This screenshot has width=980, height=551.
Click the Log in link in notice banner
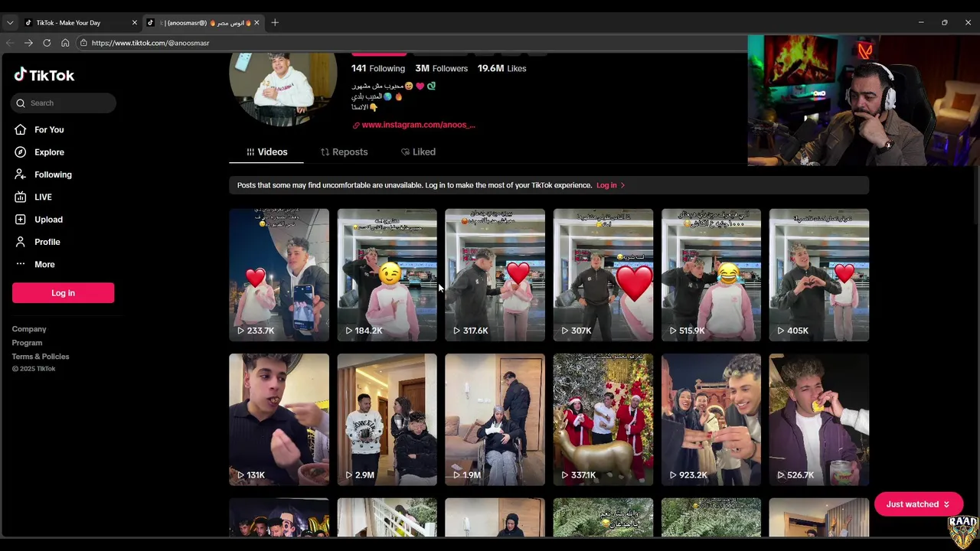(x=611, y=185)
